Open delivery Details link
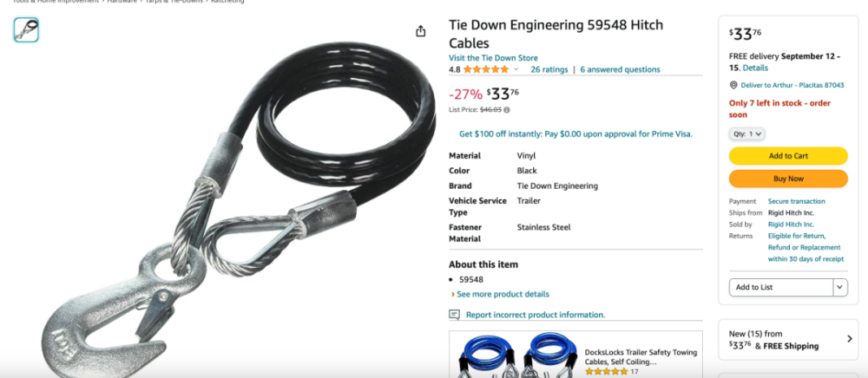 755,68
